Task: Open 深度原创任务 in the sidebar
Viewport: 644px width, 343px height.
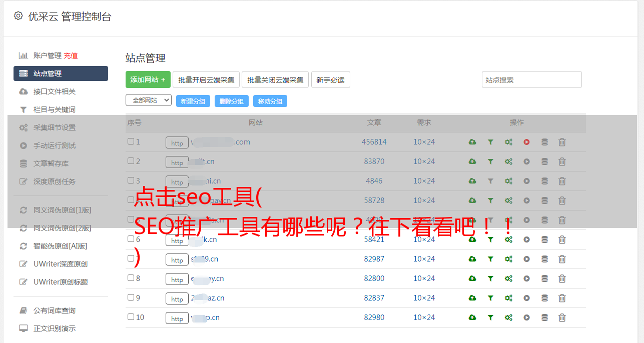Action: pyautogui.click(x=55, y=181)
